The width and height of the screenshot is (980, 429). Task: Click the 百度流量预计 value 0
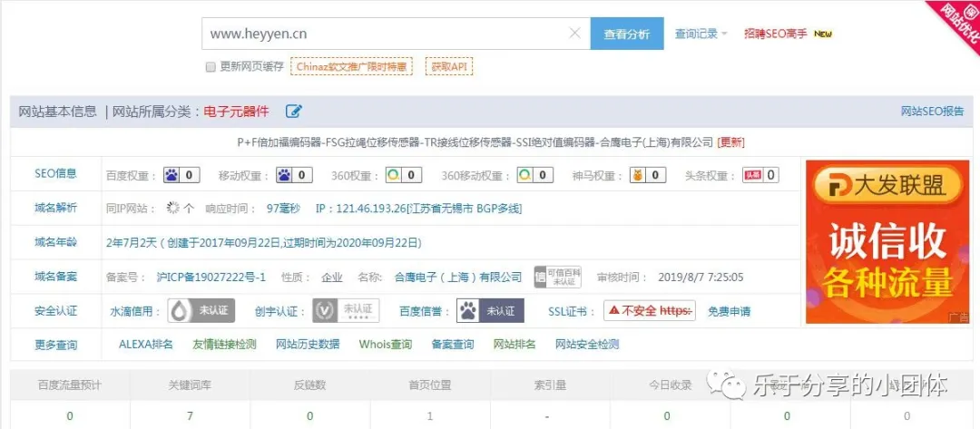tap(69, 415)
